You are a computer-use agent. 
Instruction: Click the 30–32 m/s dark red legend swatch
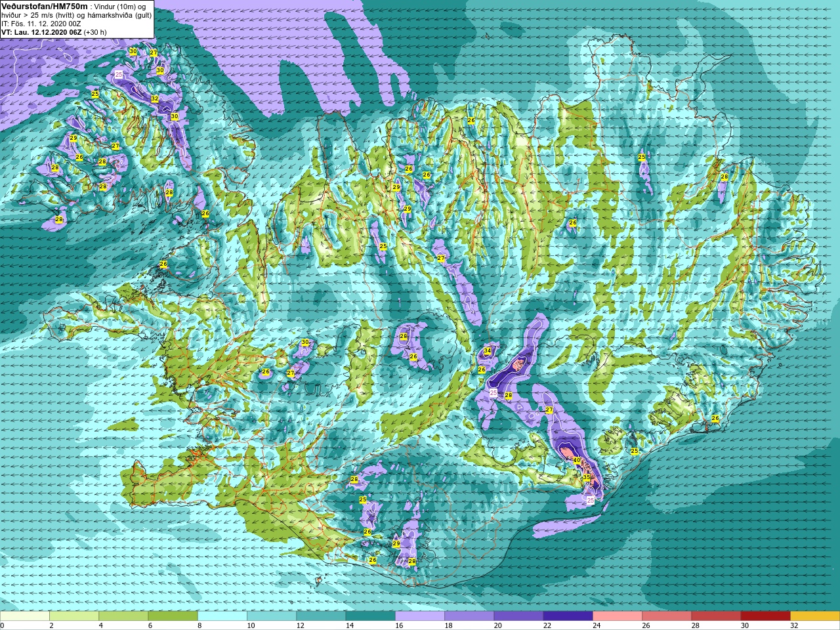(765, 616)
